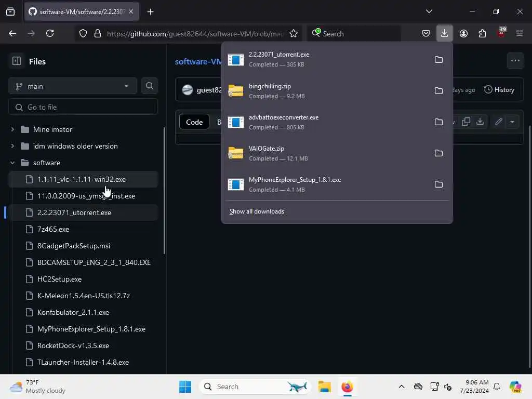Select Konfabulator_2.1.1.exe in file tree
Image resolution: width=532 pixels, height=399 pixels.
pos(83,312)
